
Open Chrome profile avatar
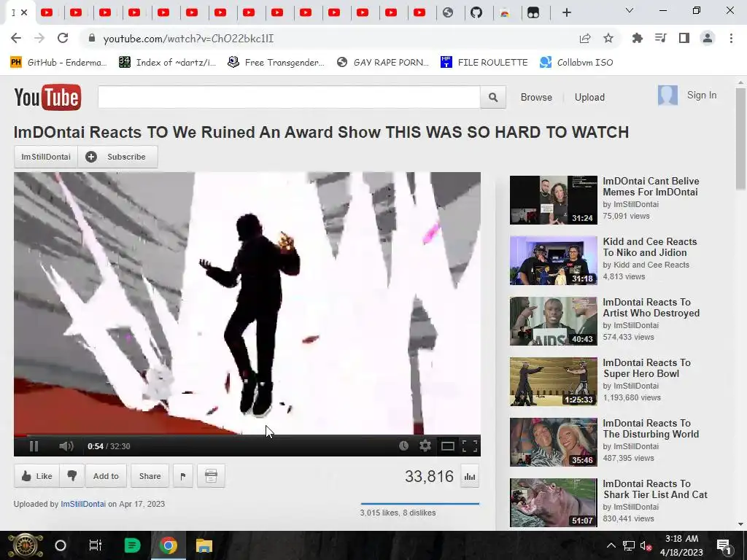708,38
